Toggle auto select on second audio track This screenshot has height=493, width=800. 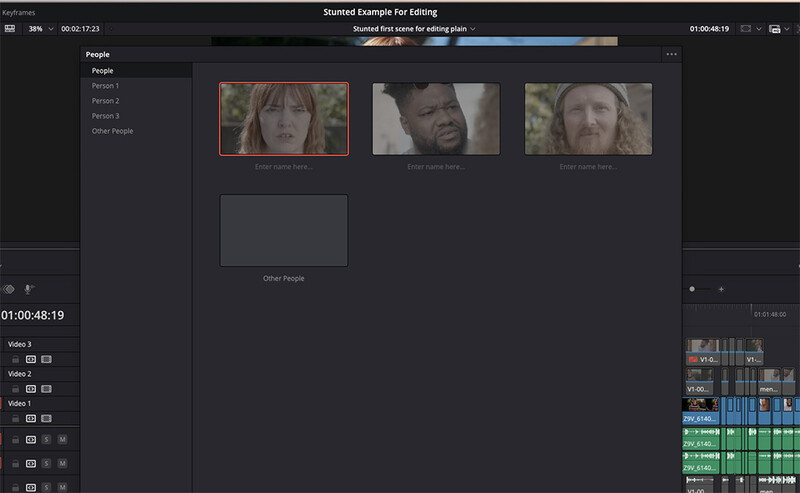pyautogui.click(x=31, y=463)
